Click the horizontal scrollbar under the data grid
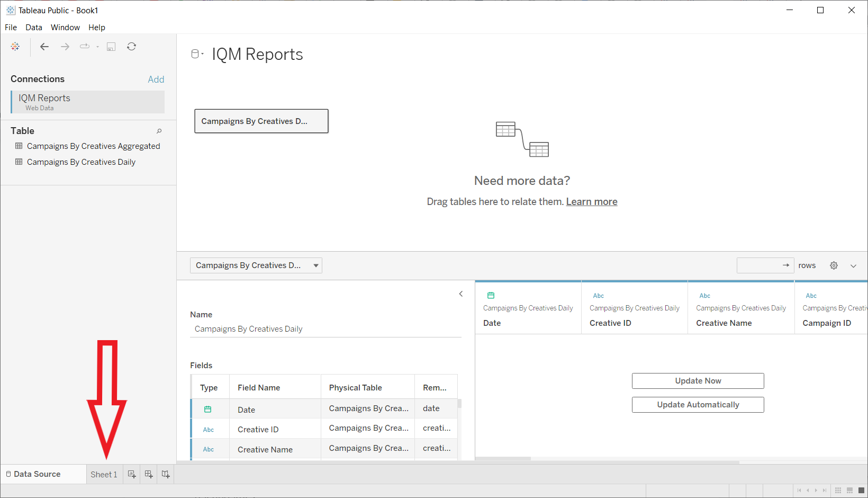Image resolution: width=868 pixels, height=498 pixels. click(x=503, y=458)
